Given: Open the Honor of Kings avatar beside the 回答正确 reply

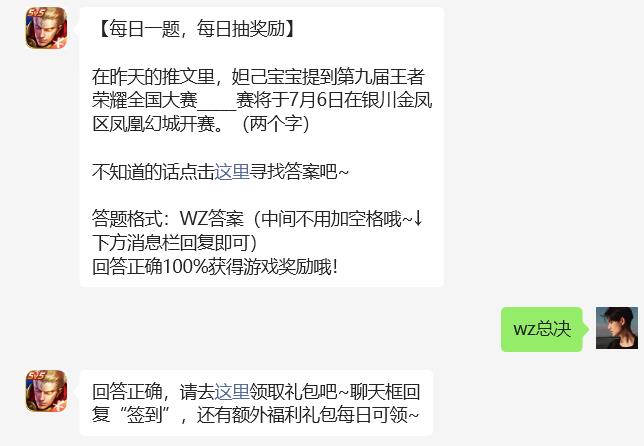Looking at the screenshot, I should tap(46, 391).
